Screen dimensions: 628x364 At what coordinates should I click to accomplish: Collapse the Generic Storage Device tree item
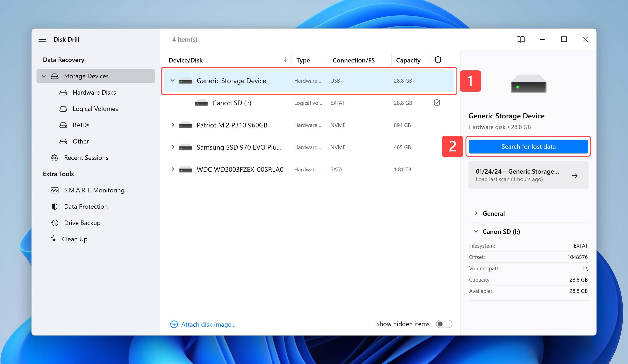(x=172, y=80)
